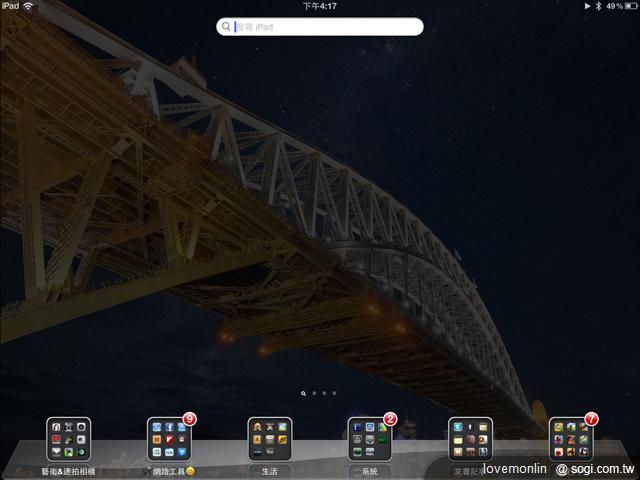Tap the home page indicator dots
This screenshot has height=480, width=640.
(319, 394)
